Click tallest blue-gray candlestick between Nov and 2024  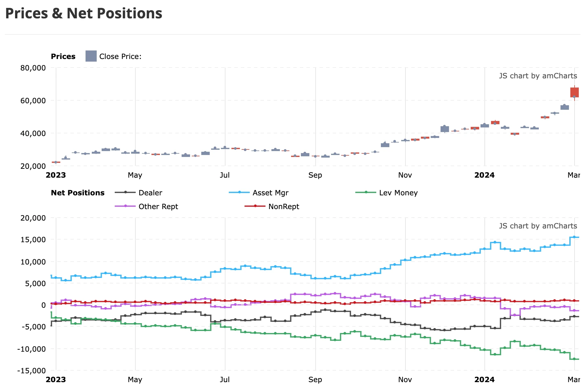pyautogui.click(x=445, y=129)
